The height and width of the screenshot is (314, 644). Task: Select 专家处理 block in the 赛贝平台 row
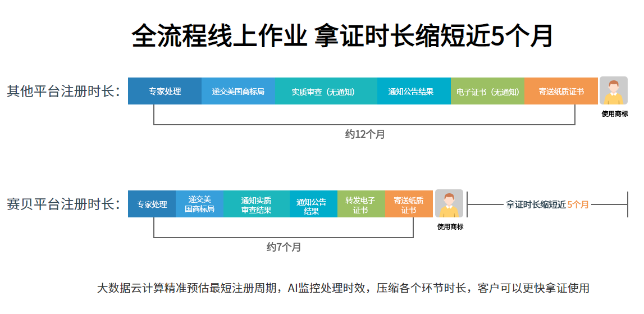[x=152, y=204]
